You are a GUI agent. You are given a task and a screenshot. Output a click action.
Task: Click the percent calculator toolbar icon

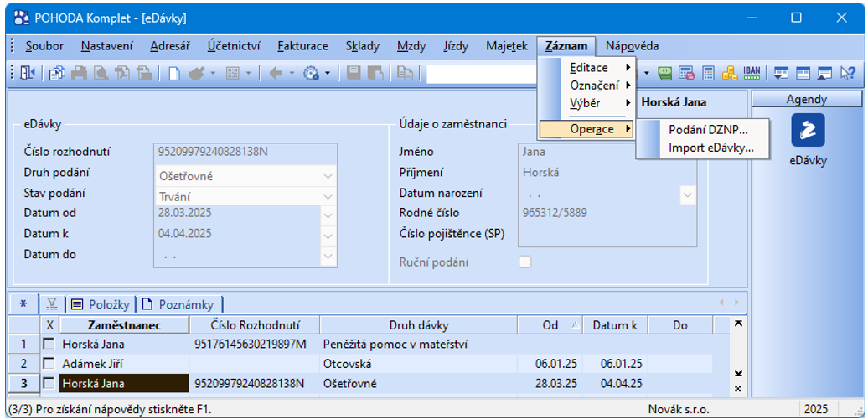click(687, 74)
